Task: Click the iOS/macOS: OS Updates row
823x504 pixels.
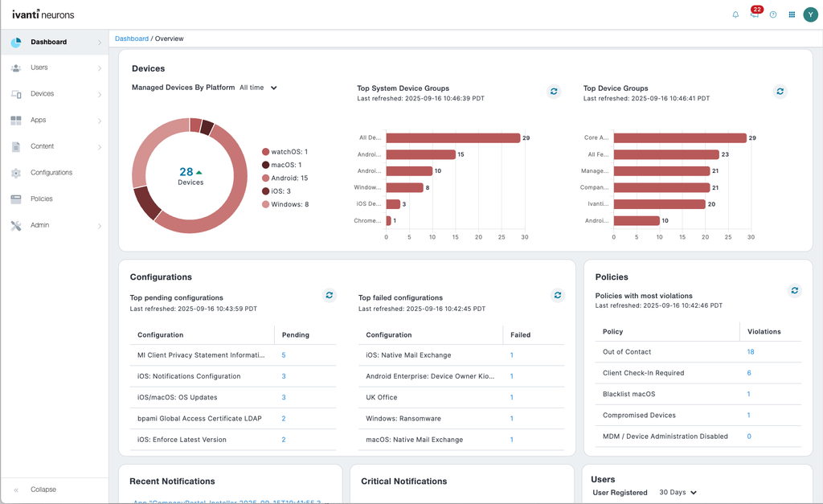Action: [232, 397]
